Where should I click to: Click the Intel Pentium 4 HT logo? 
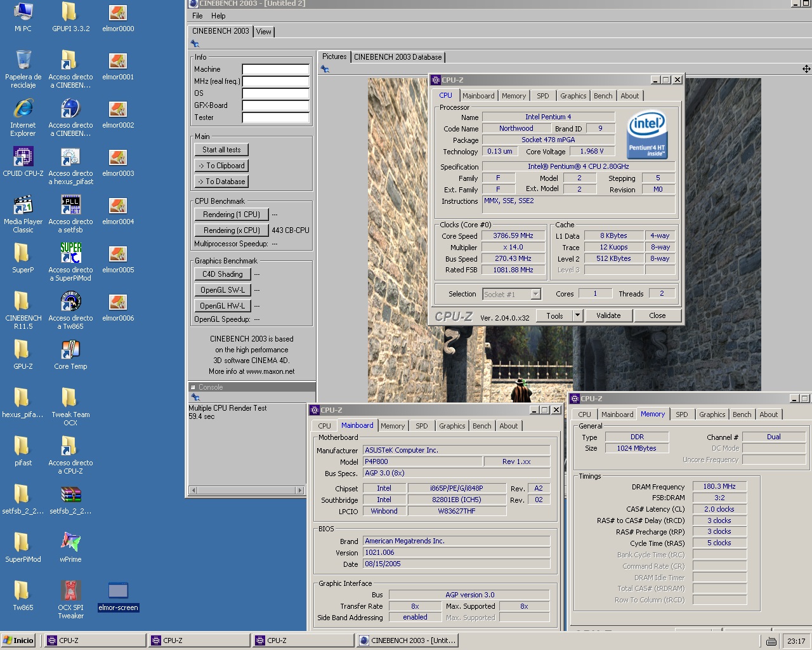tap(646, 135)
